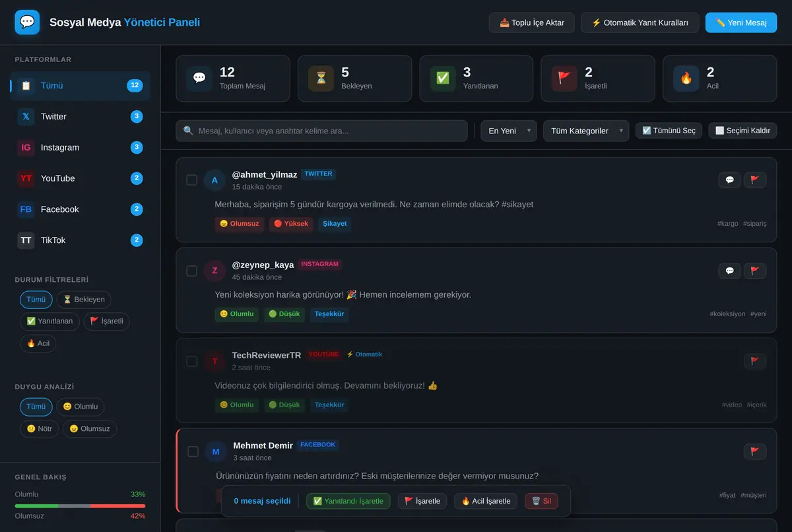Click the Sil button in bulk bar
Image resolution: width=792 pixels, height=532 pixels.
pyautogui.click(x=541, y=501)
